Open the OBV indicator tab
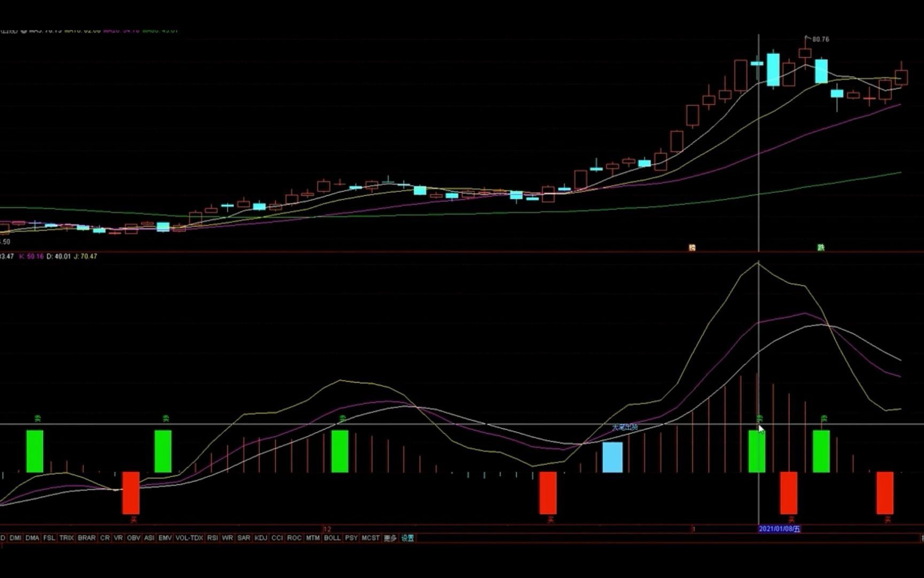The image size is (924, 578). coord(134,538)
